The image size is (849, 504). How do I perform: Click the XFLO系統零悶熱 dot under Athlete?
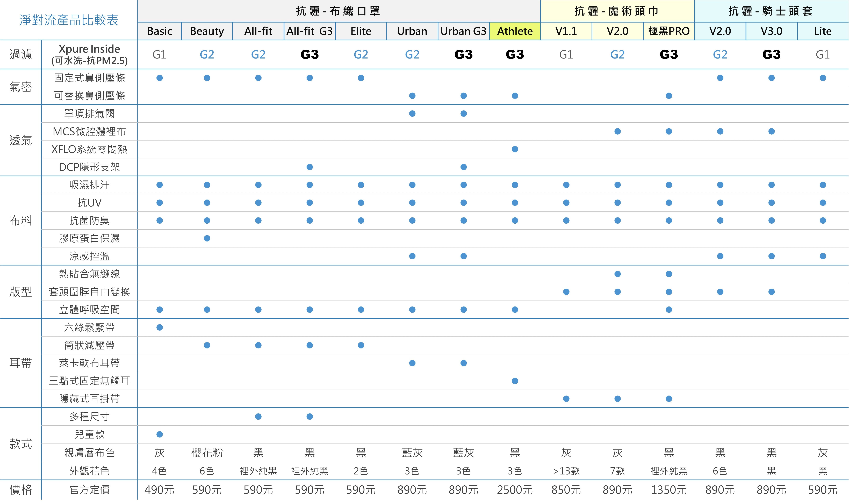(x=515, y=149)
